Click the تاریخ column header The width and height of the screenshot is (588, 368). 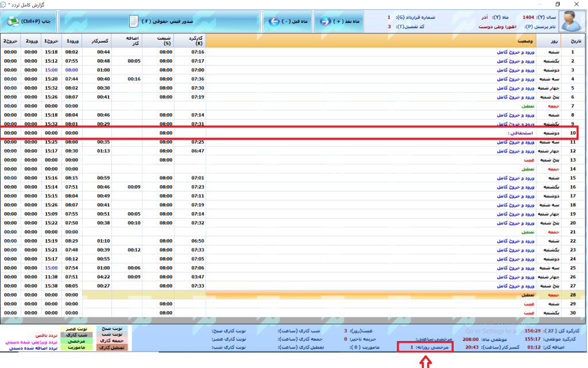coord(575,41)
